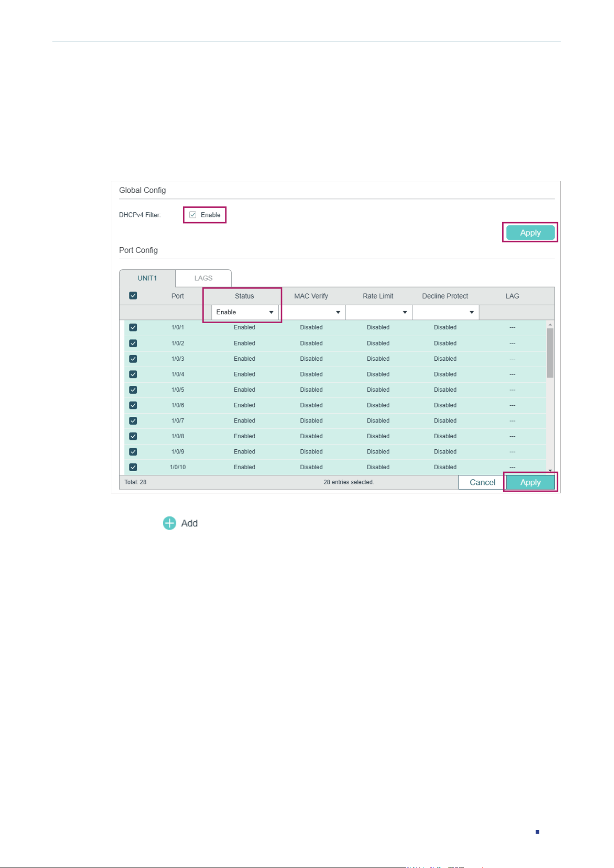Click Apply at the table bottom
614x868 pixels.
(x=531, y=482)
